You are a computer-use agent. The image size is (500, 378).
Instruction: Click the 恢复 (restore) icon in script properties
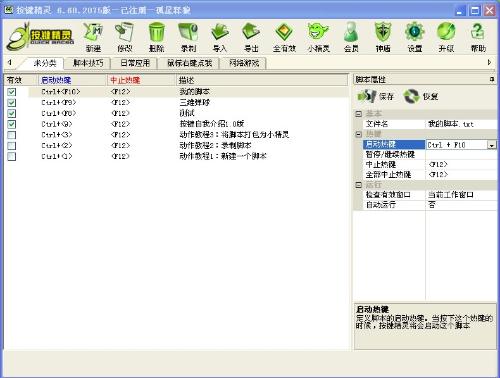click(411, 96)
